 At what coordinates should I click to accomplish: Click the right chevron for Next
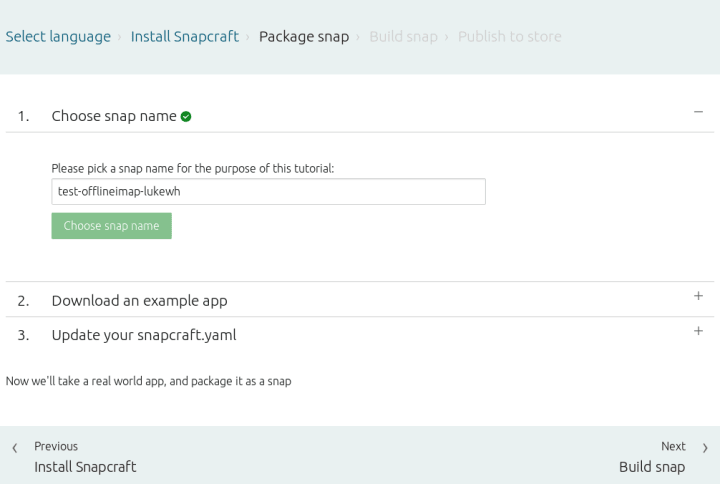click(705, 448)
